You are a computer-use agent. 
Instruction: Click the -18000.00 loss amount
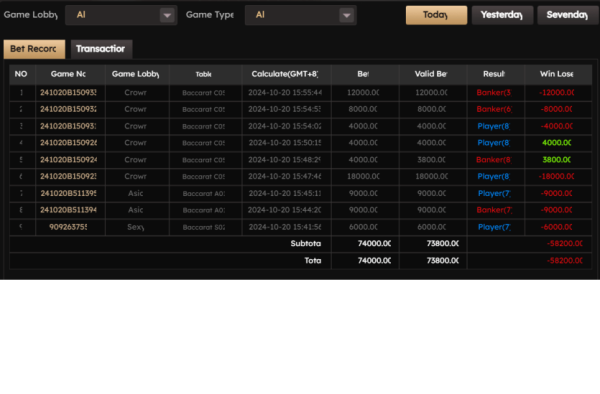[557, 176]
